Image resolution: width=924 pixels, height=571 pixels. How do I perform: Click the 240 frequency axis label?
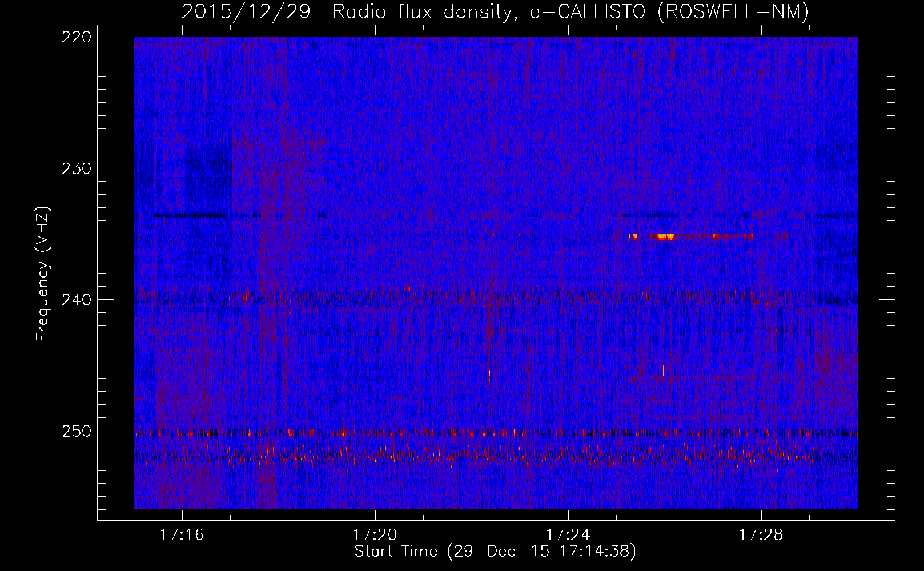coord(76,299)
